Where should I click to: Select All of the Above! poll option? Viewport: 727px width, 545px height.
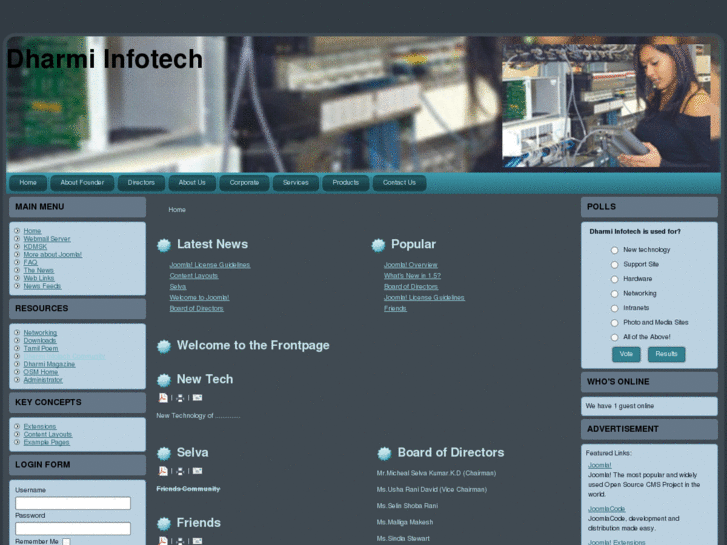(614, 337)
